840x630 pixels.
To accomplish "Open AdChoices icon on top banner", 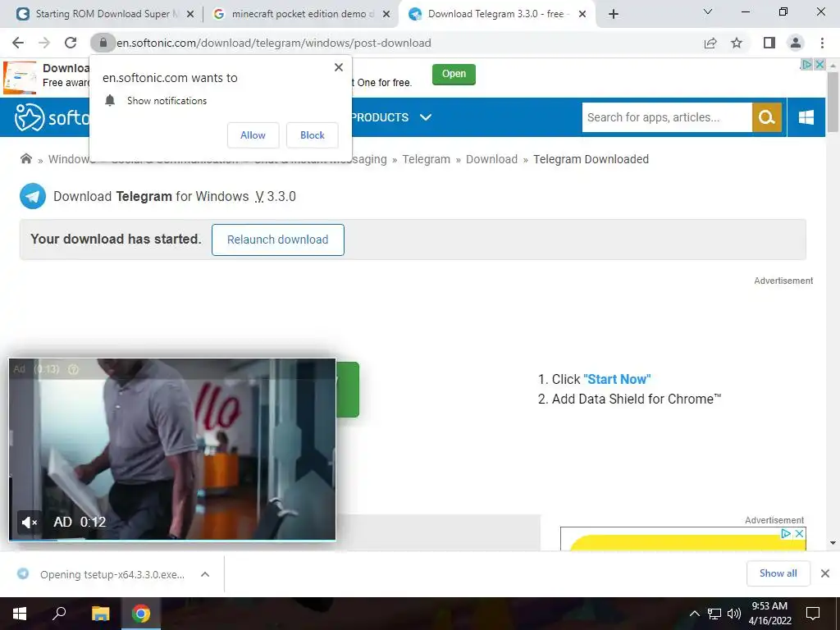I will [806, 64].
